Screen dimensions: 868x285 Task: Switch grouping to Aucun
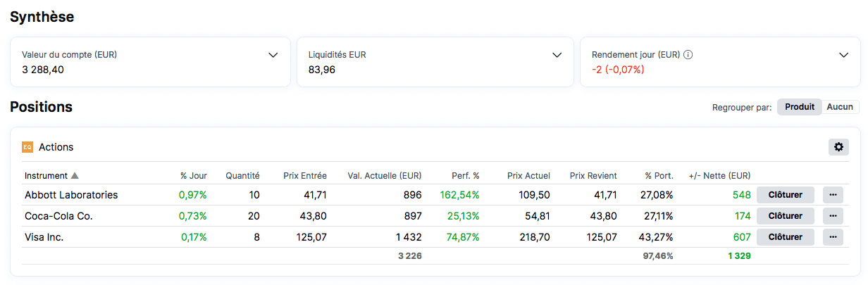pyautogui.click(x=840, y=107)
